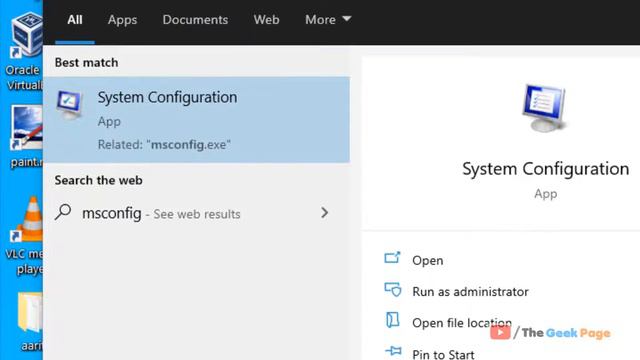The width and height of the screenshot is (640, 360).
Task: Click large System Configuration icon in preview pane
Action: [544, 108]
